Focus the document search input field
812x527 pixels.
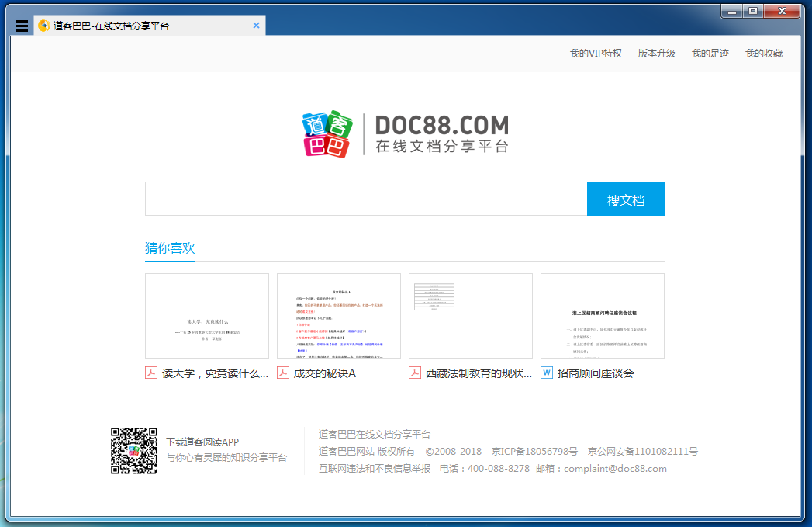366,199
